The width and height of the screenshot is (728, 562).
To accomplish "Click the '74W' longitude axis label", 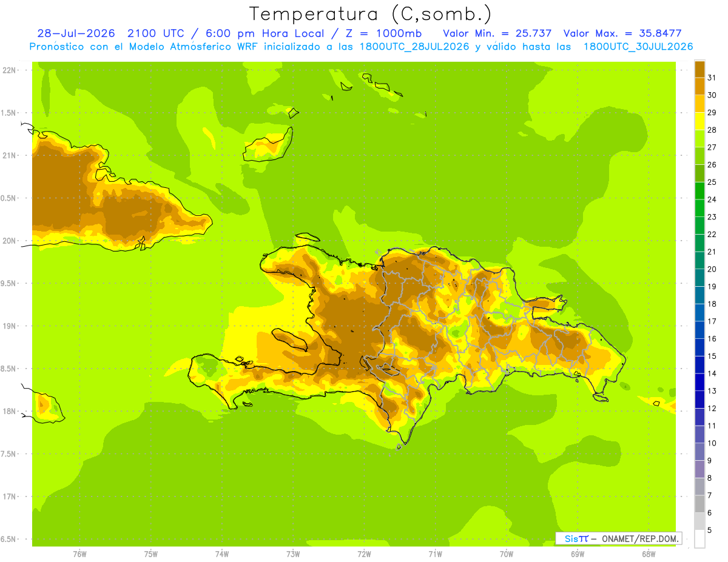I will pyautogui.click(x=222, y=554).
